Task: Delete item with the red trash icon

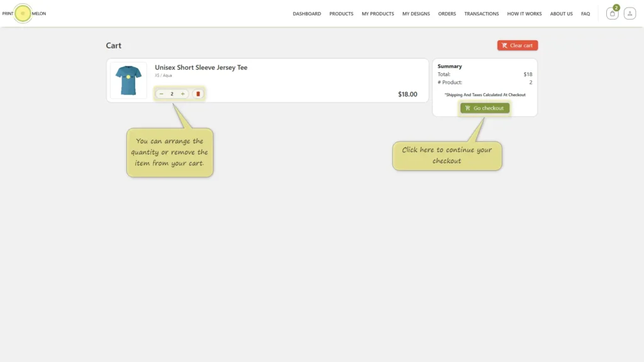Action: tap(198, 94)
